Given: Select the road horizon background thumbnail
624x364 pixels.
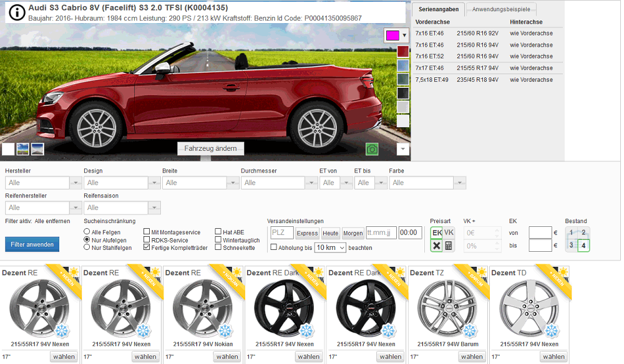Looking at the screenshot, I should point(37,149).
